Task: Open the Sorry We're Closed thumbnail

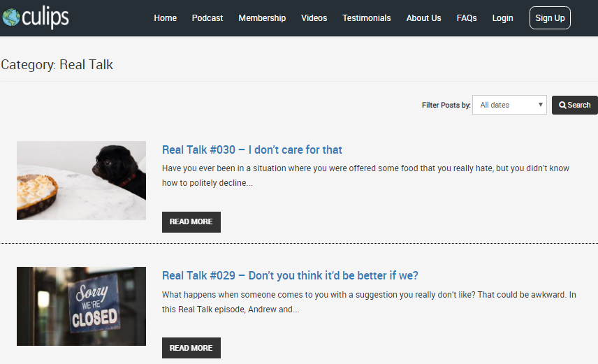Action: tap(81, 306)
